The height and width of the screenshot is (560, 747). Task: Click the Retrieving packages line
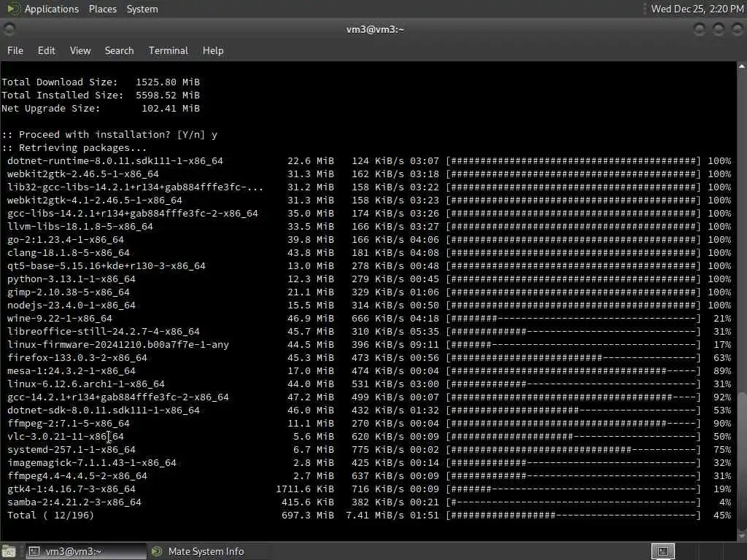[74, 147]
